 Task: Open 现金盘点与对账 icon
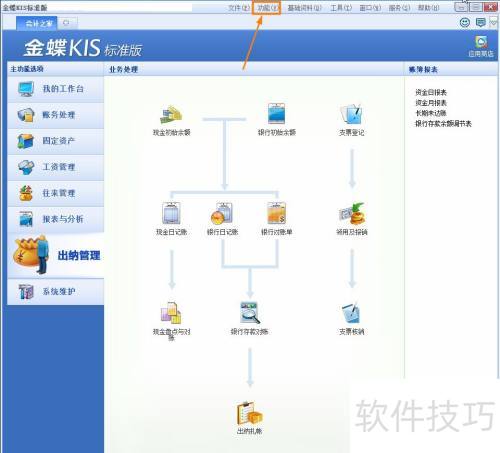coord(171,313)
